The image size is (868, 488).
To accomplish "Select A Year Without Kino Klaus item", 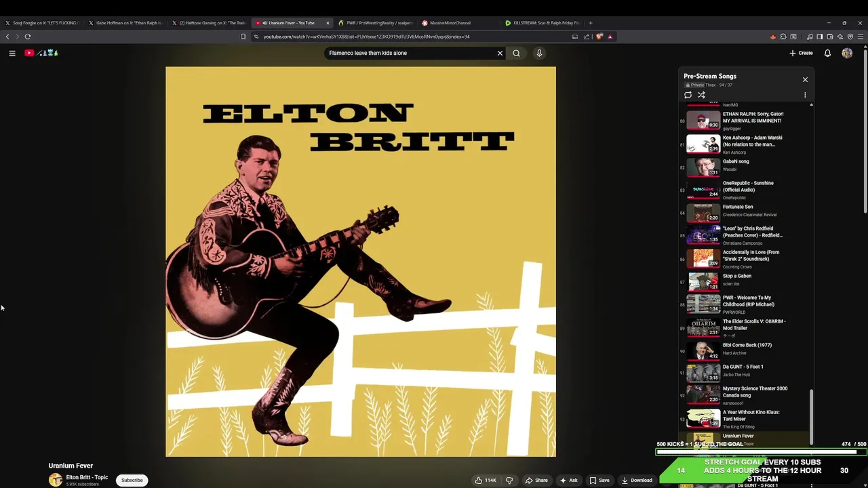I will pyautogui.click(x=746, y=418).
